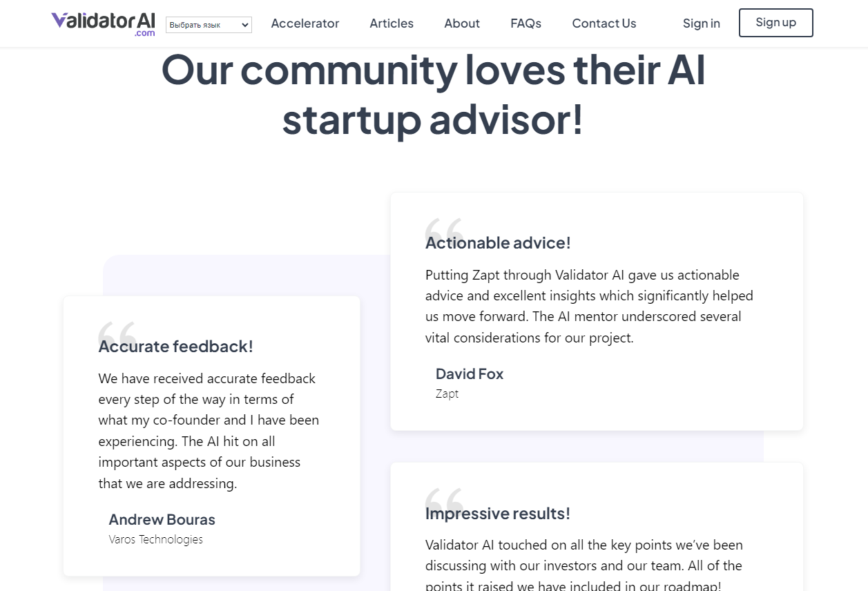Open the Contact Us page
This screenshot has height=591, width=868.
pyautogui.click(x=604, y=23)
